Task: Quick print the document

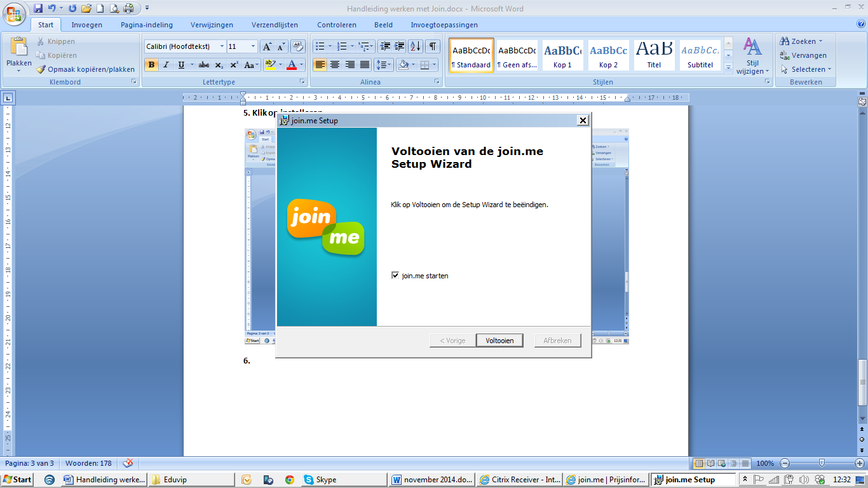Action: tap(128, 8)
